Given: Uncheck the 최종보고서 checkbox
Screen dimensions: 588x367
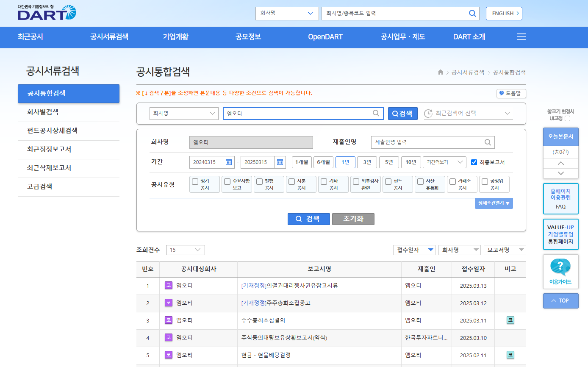Looking at the screenshot, I should (x=474, y=162).
